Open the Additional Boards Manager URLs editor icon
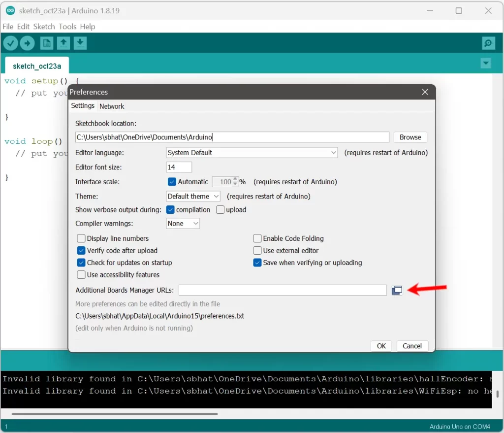 [397, 291]
